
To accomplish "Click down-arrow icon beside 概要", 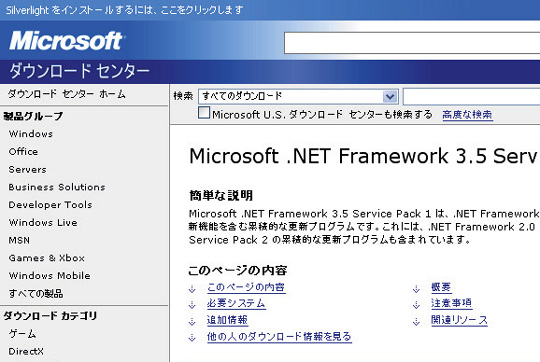I will coord(416,289).
